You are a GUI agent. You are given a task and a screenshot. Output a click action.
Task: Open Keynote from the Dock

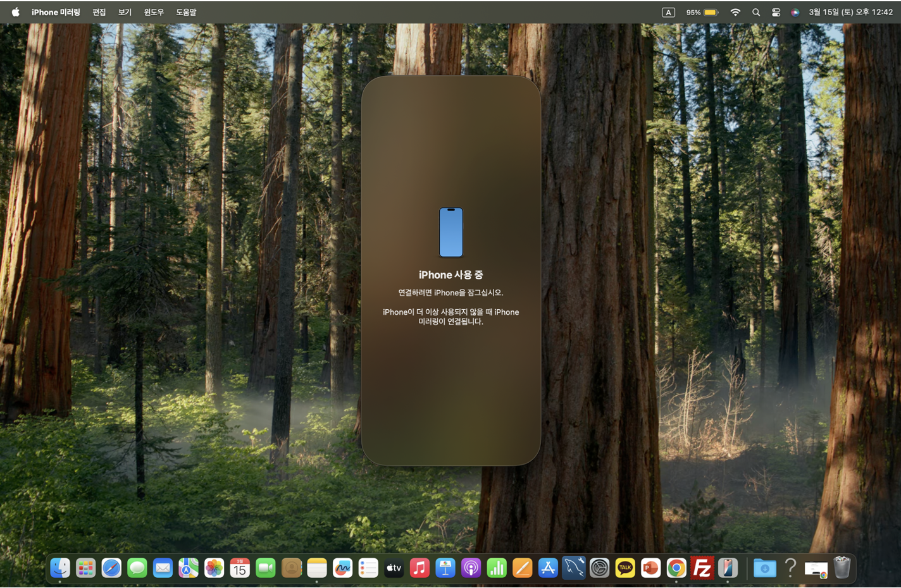coord(445,568)
